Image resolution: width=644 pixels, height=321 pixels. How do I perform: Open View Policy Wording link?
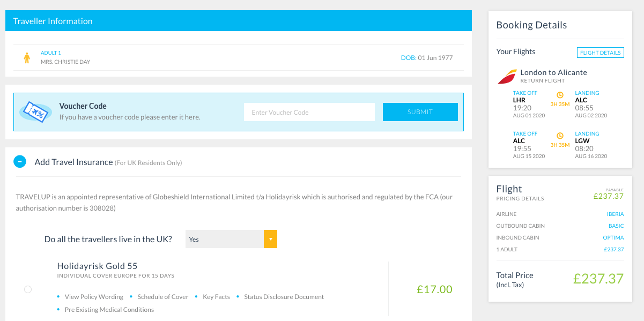(94, 297)
